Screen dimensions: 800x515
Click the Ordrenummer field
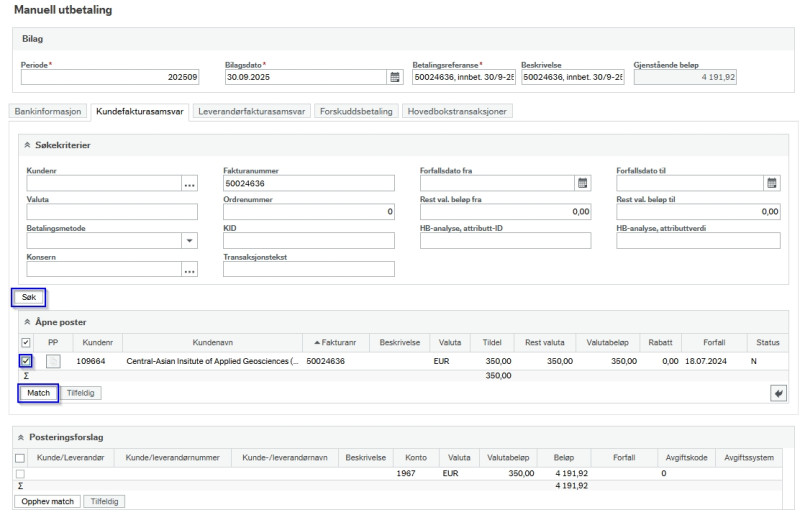[309, 212]
